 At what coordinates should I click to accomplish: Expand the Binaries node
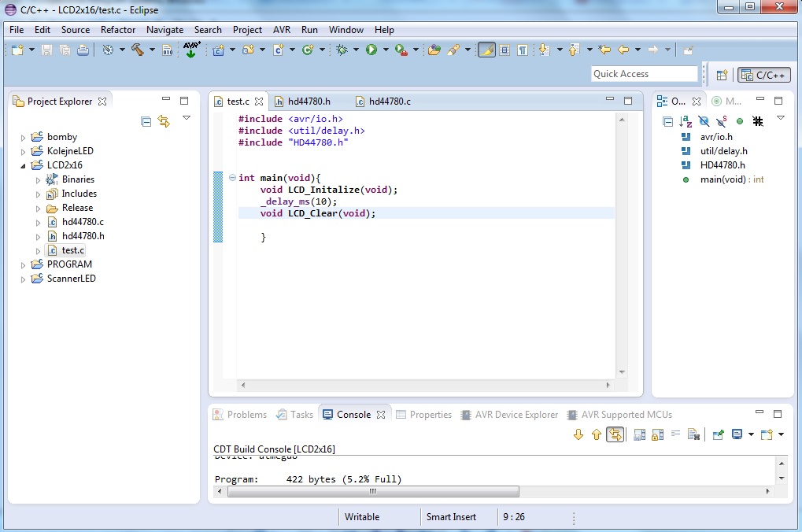tap(38, 180)
